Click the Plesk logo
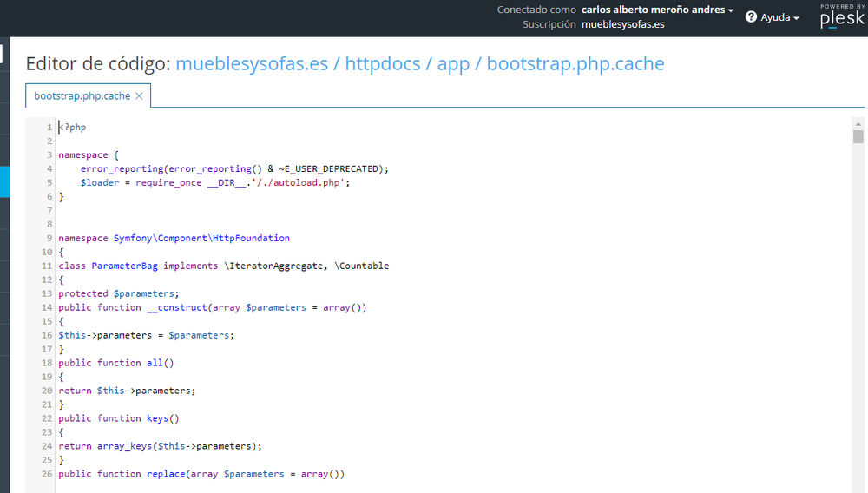Image resolution: width=868 pixels, height=493 pixels. pos(842,16)
